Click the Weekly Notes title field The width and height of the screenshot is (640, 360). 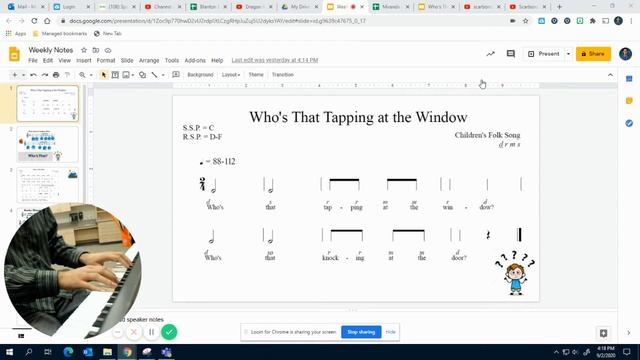pyautogui.click(x=51, y=50)
